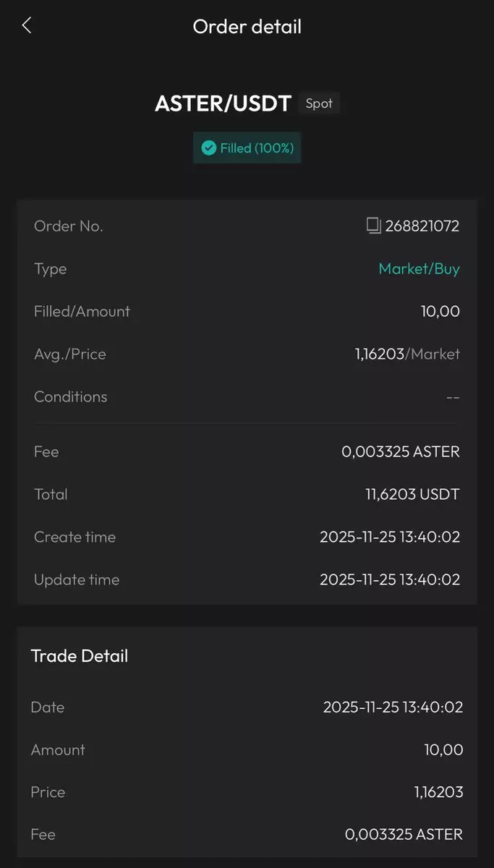This screenshot has height=868, width=494.
Task: Copy the order number with copy icon
Action: pyautogui.click(x=373, y=226)
